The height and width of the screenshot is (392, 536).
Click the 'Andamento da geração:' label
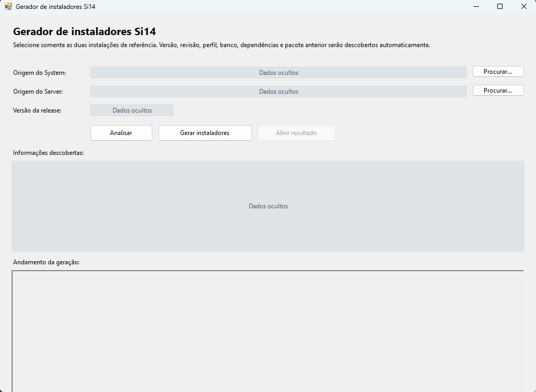pyautogui.click(x=46, y=262)
